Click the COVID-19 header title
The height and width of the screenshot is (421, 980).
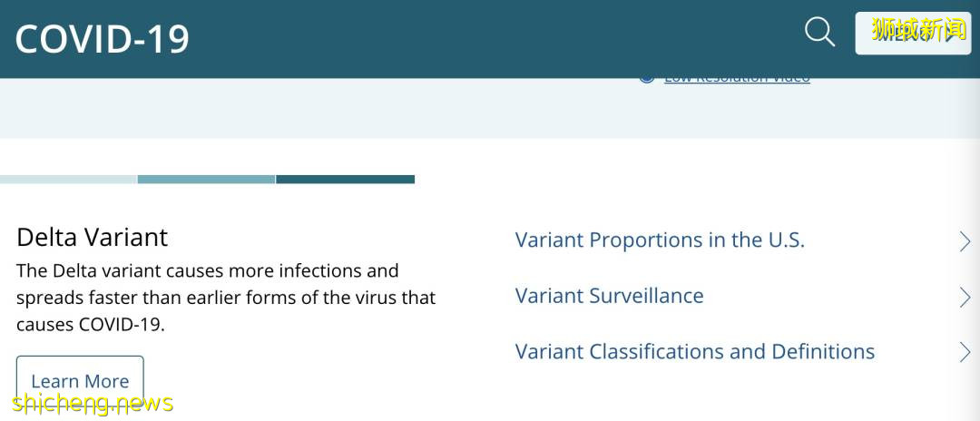102,39
